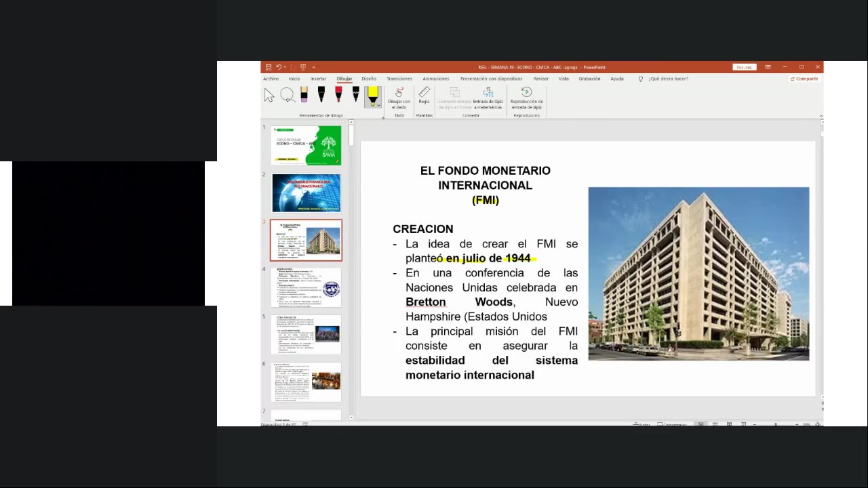The width and height of the screenshot is (868, 488).
Task: Click the Comentarios button in the status bar
Action: tap(673, 424)
